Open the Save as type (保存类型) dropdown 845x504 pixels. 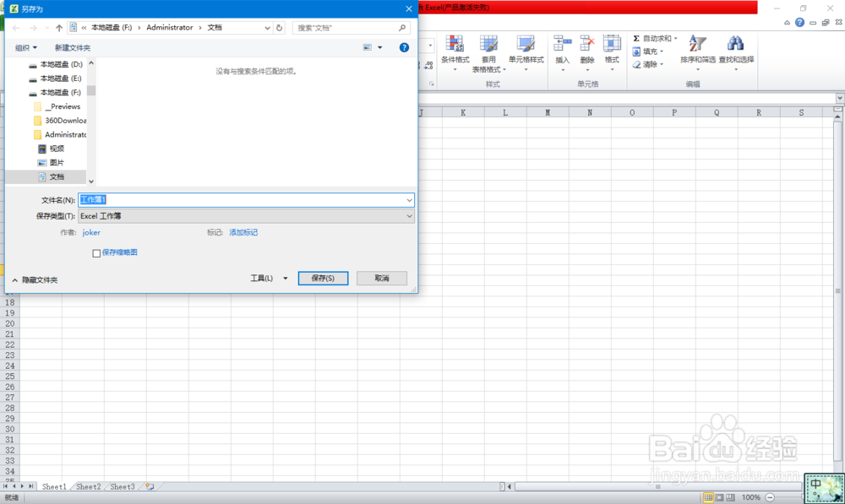[x=409, y=216]
